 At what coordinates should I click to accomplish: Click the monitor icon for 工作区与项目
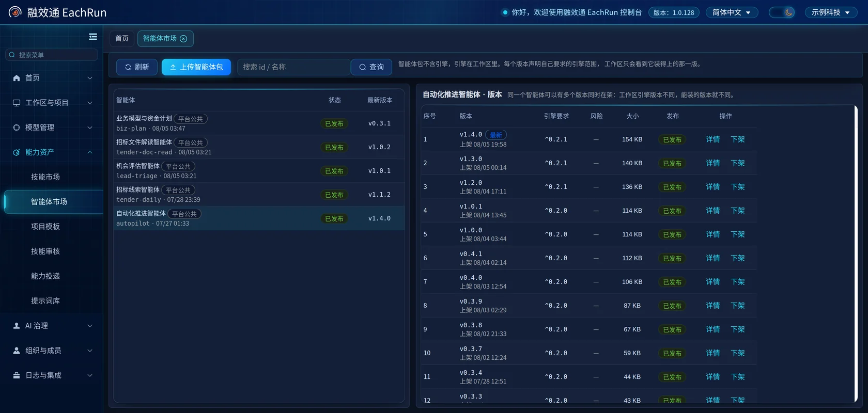coord(17,103)
